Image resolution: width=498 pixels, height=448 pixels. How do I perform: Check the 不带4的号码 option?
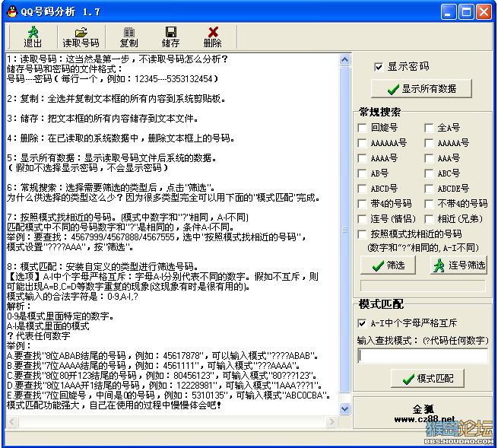[x=429, y=204]
